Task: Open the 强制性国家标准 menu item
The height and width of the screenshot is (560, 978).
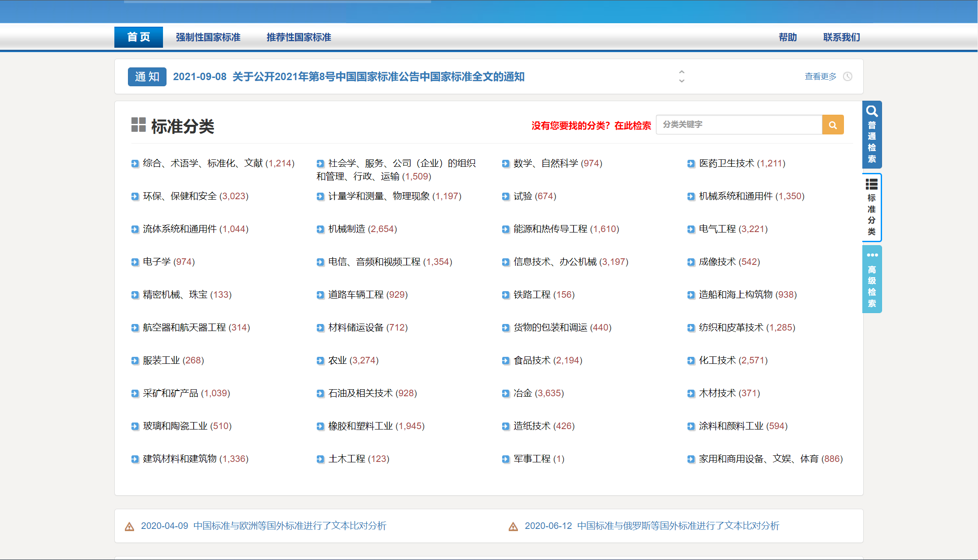Action: tap(208, 37)
